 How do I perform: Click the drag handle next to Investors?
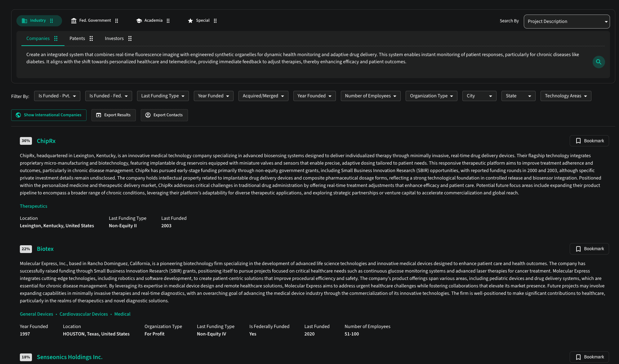130,38
